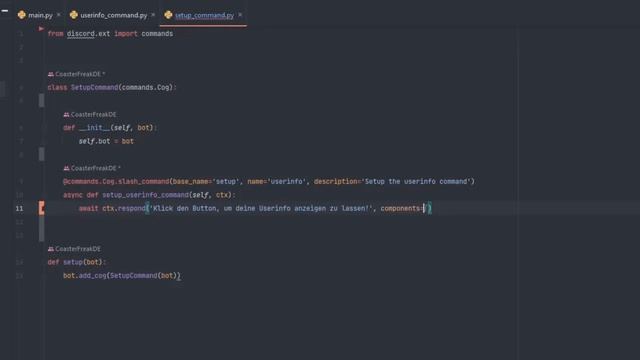The width and height of the screenshot is (640, 360).
Task: Click the '__init__' method name
Action: [94, 128]
